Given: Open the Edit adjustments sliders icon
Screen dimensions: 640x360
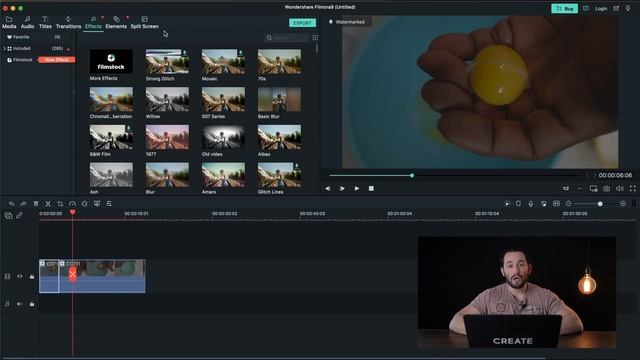Looking at the screenshot, I should [x=109, y=204].
